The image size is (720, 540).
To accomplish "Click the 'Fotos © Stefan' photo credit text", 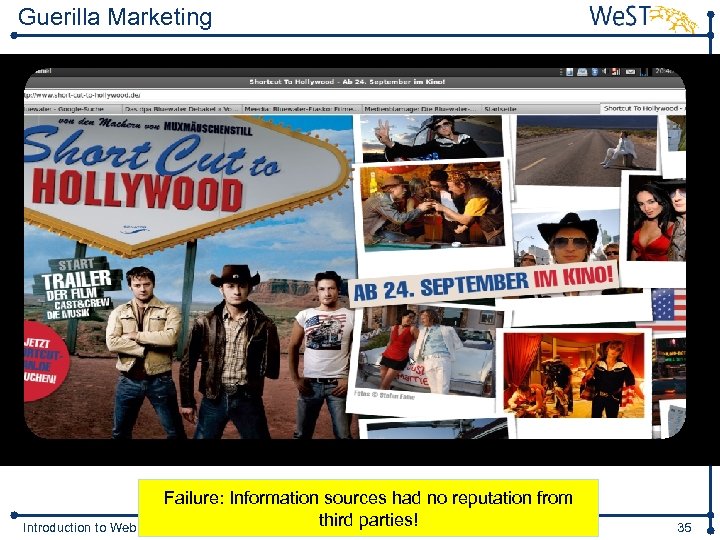I will point(384,395).
